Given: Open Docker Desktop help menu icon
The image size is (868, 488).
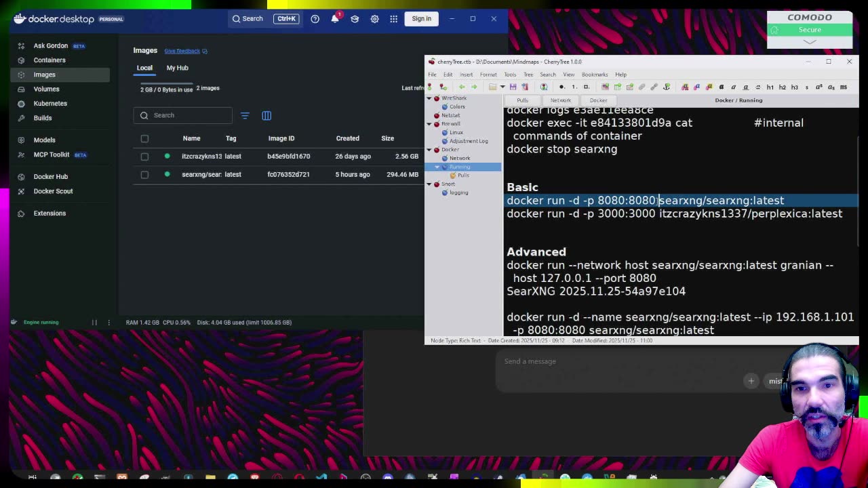Looking at the screenshot, I should click(315, 19).
